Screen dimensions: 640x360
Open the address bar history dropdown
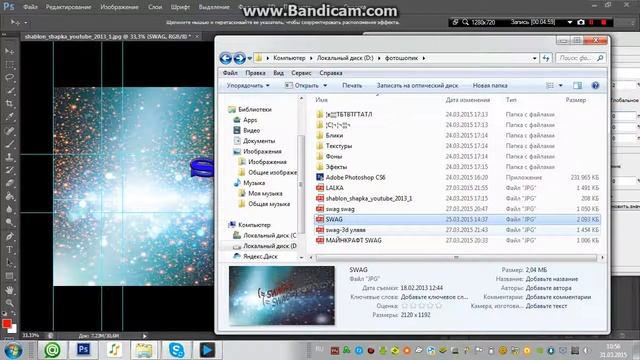coord(534,58)
